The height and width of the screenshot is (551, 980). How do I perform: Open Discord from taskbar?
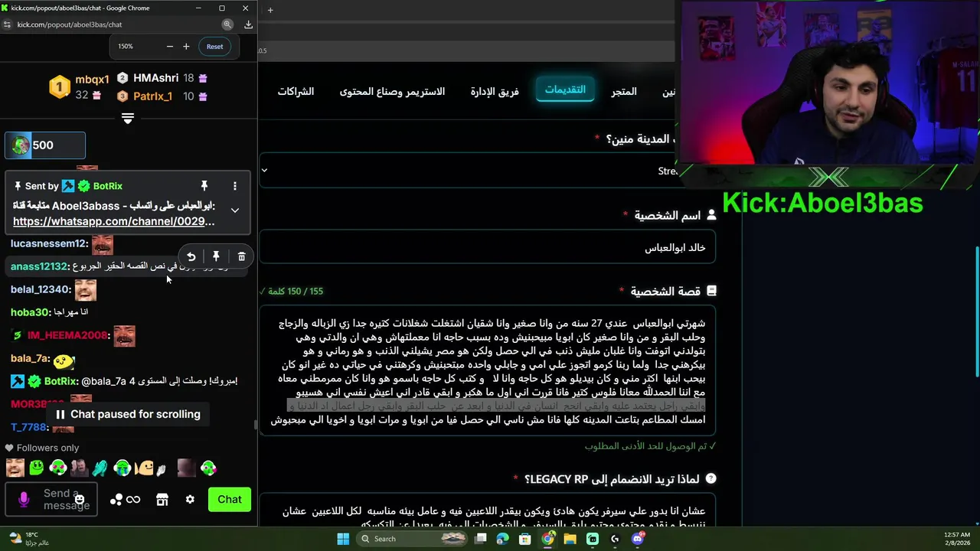coord(638,539)
